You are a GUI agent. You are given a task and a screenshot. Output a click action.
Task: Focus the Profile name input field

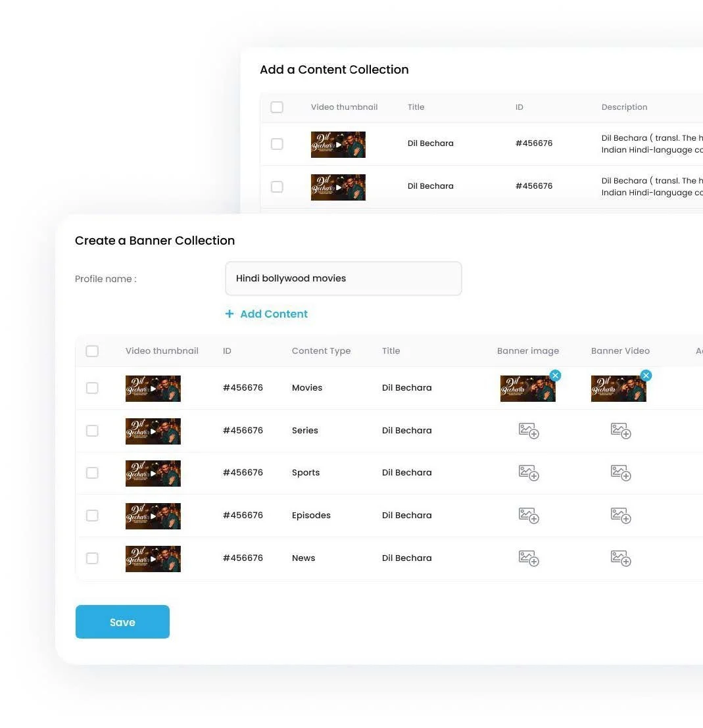click(x=343, y=279)
